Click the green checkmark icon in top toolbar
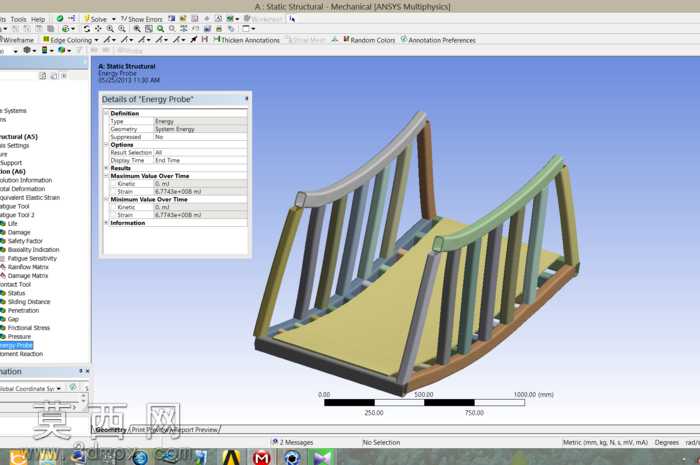Image resolution: width=700 pixels, height=465 pixels. (x=60, y=19)
